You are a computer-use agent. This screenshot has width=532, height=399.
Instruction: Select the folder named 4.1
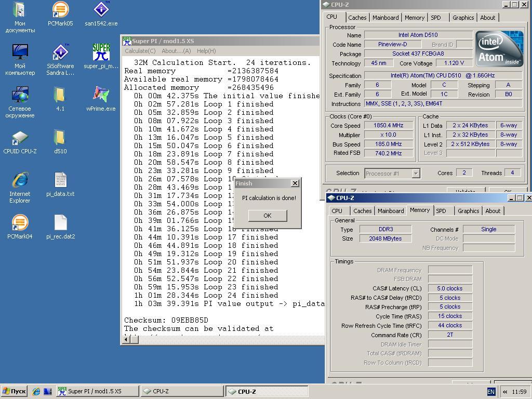[60, 99]
